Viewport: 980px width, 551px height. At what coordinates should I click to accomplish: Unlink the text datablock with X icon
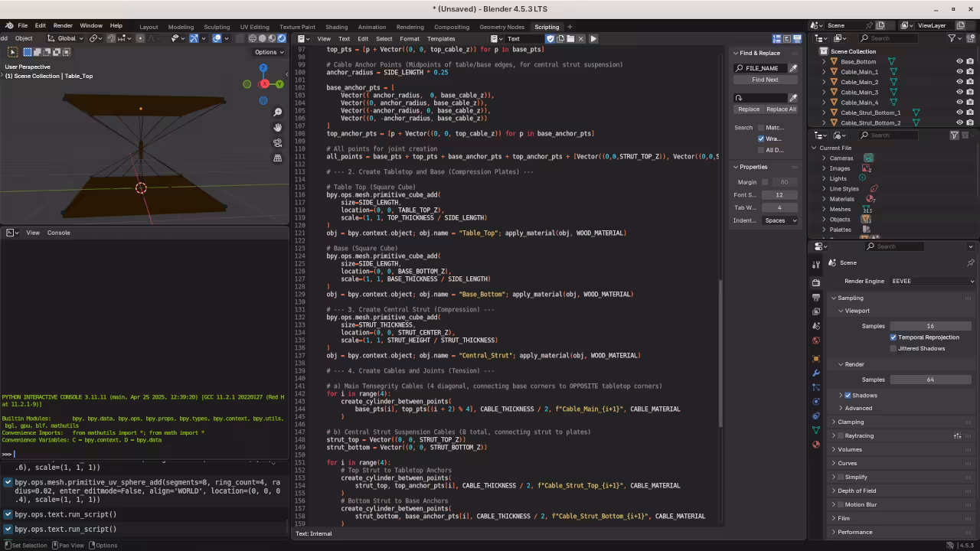coord(581,38)
